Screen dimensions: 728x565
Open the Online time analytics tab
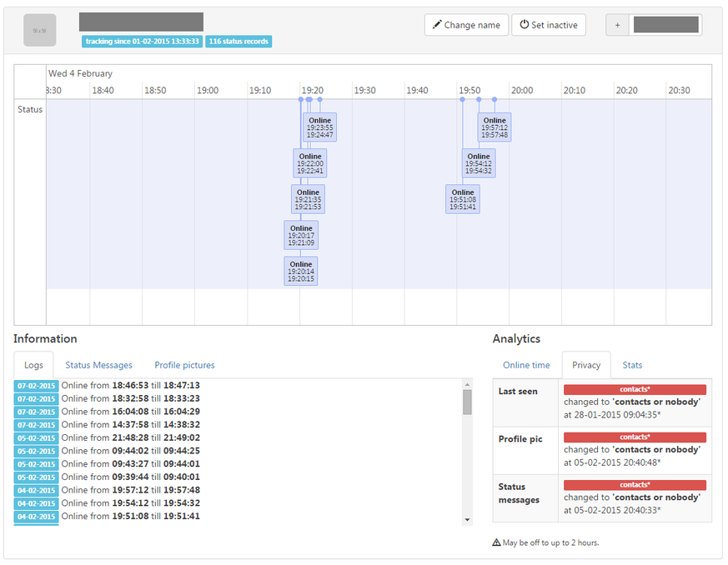click(x=526, y=365)
